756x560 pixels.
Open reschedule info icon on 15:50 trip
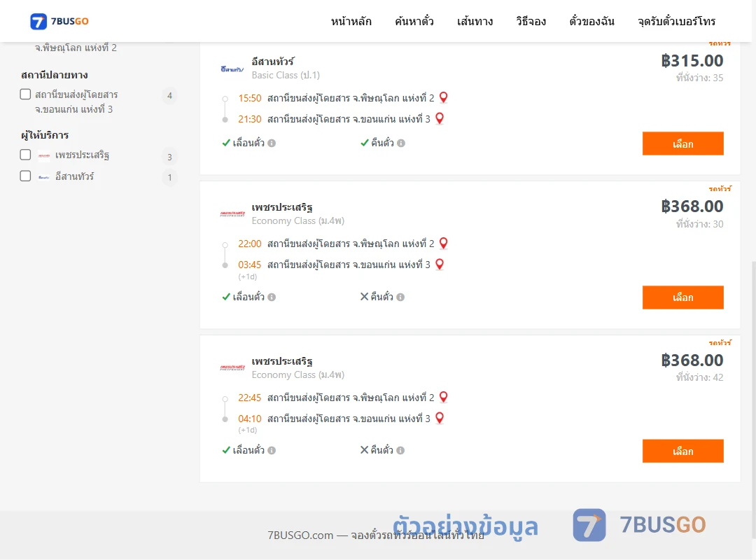pyautogui.click(x=272, y=143)
